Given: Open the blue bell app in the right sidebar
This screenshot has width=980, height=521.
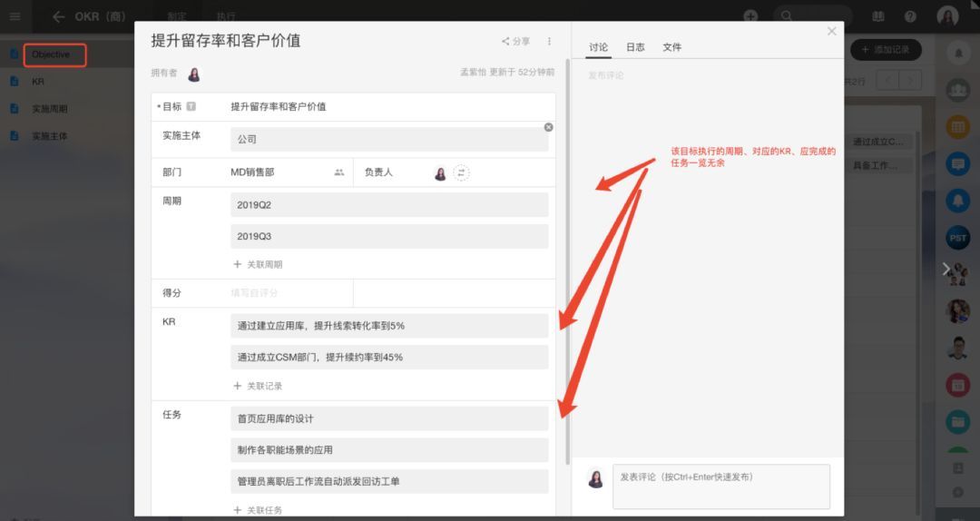Looking at the screenshot, I should (957, 201).
